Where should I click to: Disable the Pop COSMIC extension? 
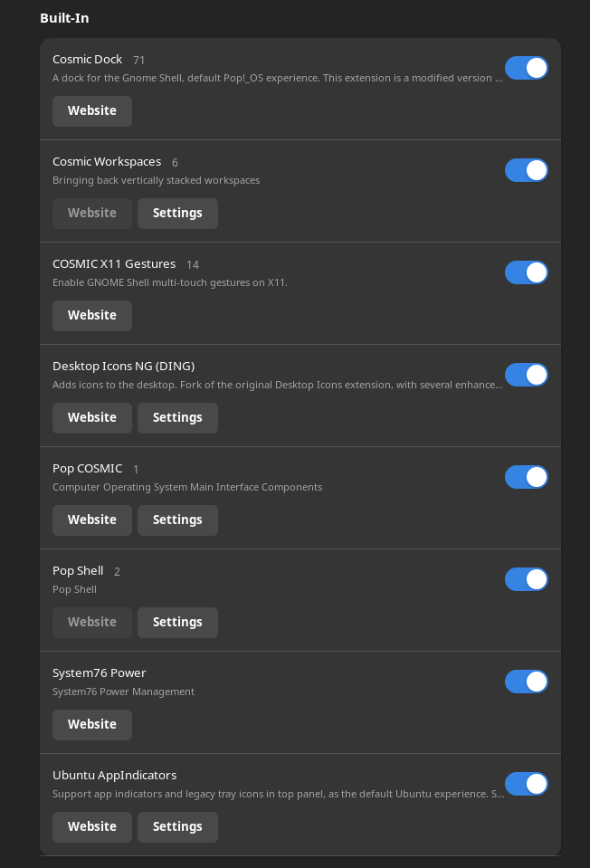pyautogui.click(x=527, y=477)
